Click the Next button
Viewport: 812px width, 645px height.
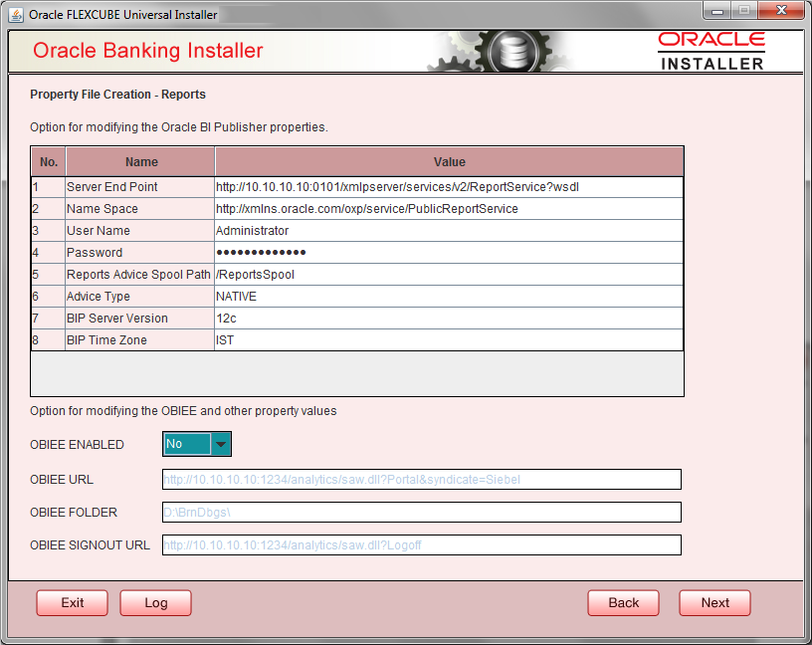(714, 602)
